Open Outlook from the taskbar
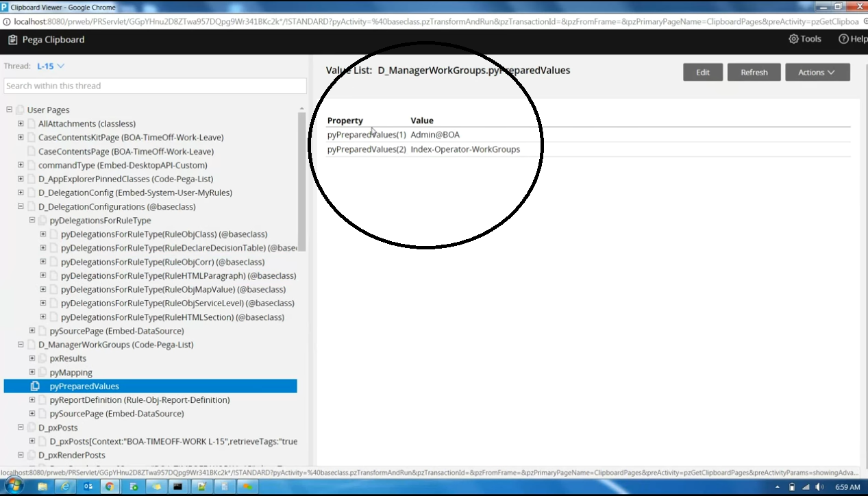The width and height of the screenshot is (868, 496). coord(88,486)
